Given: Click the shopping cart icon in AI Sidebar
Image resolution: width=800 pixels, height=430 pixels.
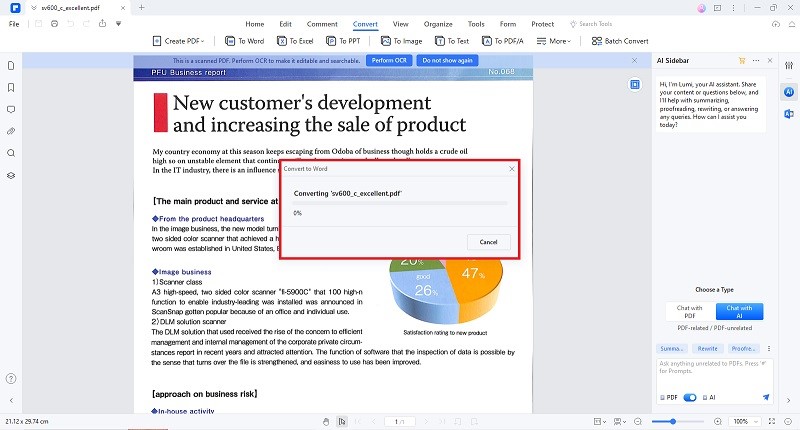Looking at the screenshot, I should 742,61.
